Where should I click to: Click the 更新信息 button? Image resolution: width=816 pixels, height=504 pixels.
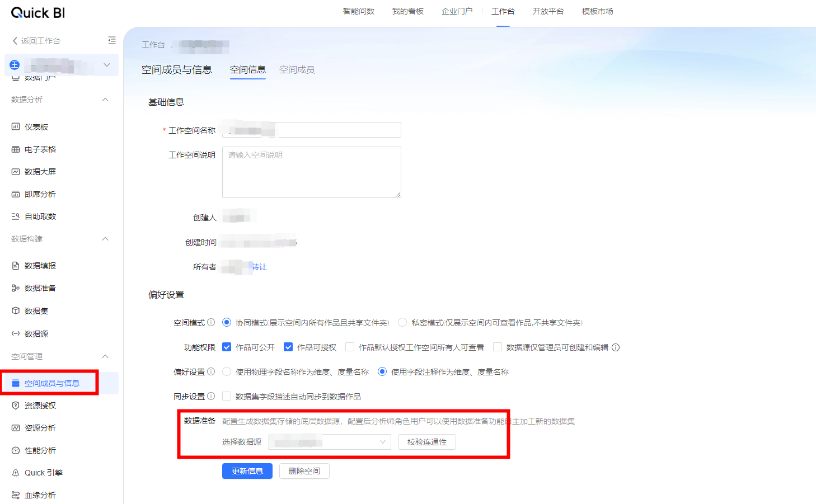(247, 471)
